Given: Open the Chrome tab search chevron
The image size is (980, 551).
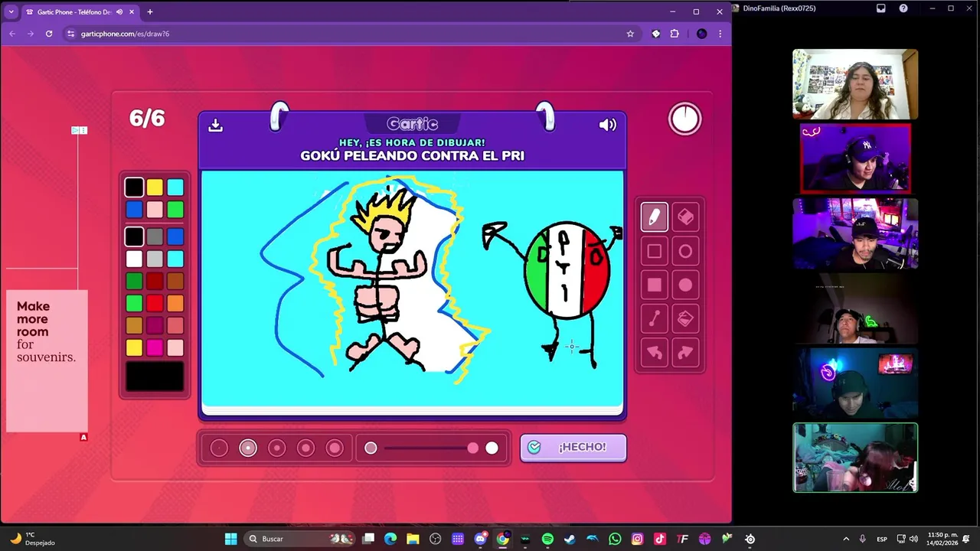Looking at the screenshot, I should (11, 11).
